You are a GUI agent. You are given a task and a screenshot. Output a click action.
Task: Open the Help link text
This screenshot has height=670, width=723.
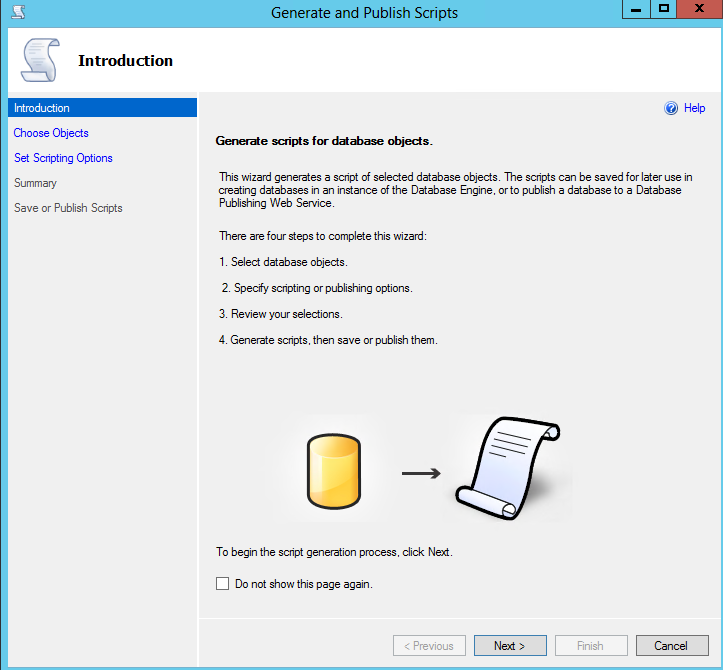pyautogui.click(x=694, y=109)
